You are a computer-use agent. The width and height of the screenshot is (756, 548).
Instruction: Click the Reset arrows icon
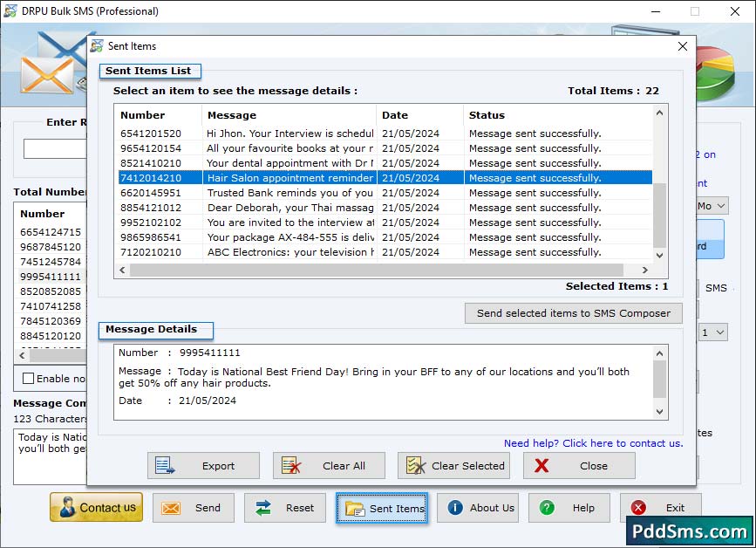coord(263,508)
